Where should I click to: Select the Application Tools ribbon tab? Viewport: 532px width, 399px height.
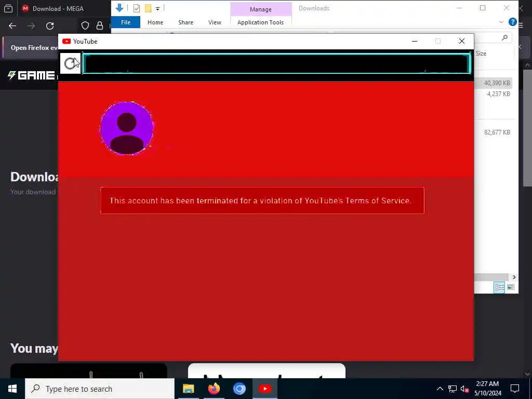(261, 22)
